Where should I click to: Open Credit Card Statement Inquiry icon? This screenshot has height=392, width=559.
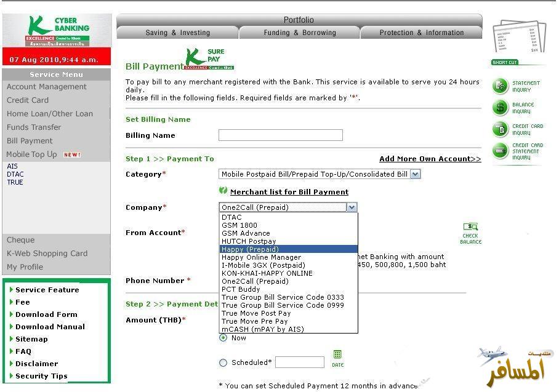500,151
